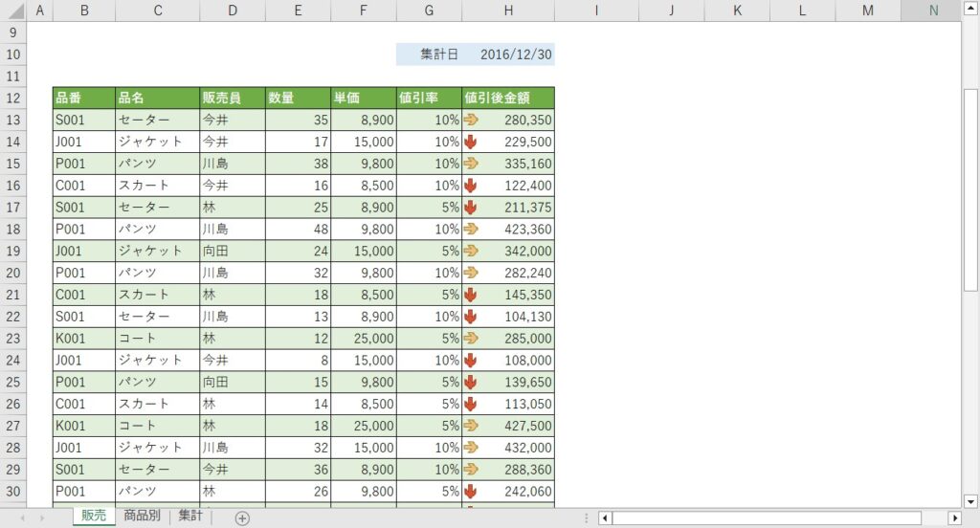
Task: Click the new sheet plus icon
Action: point(242,518)
